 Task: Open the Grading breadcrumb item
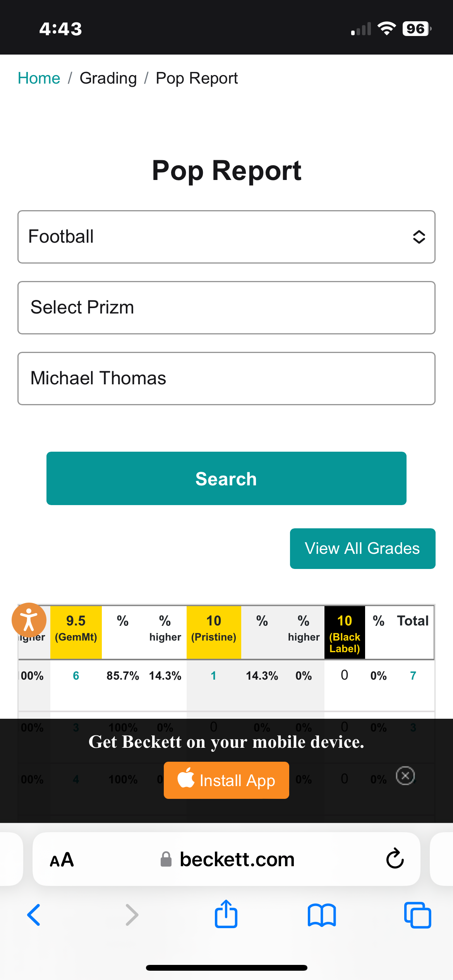(108, 78)
